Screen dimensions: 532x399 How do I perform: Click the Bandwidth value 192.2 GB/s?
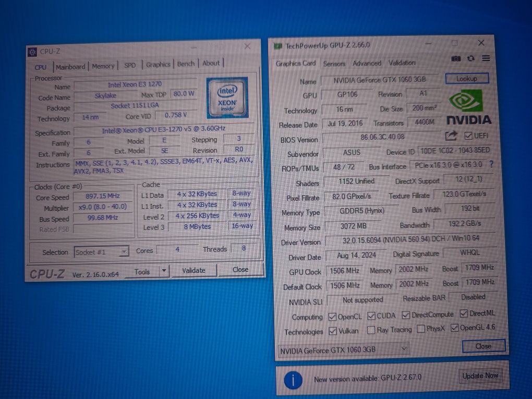(465, 224)
